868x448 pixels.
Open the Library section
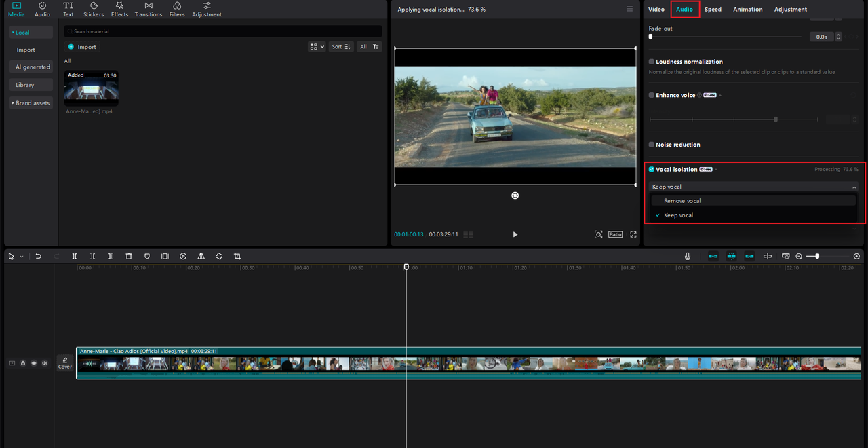tap(31, 85)
